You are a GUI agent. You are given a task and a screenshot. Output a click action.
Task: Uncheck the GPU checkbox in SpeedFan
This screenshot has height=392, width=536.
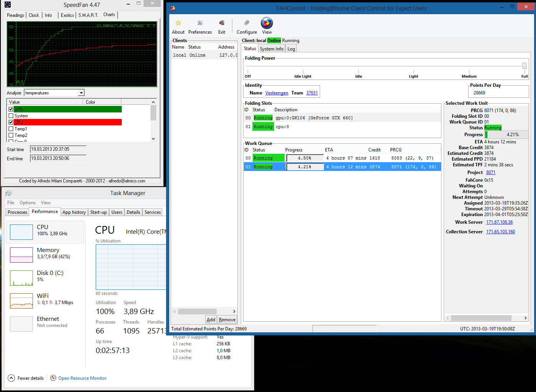(x=11, y=109)
